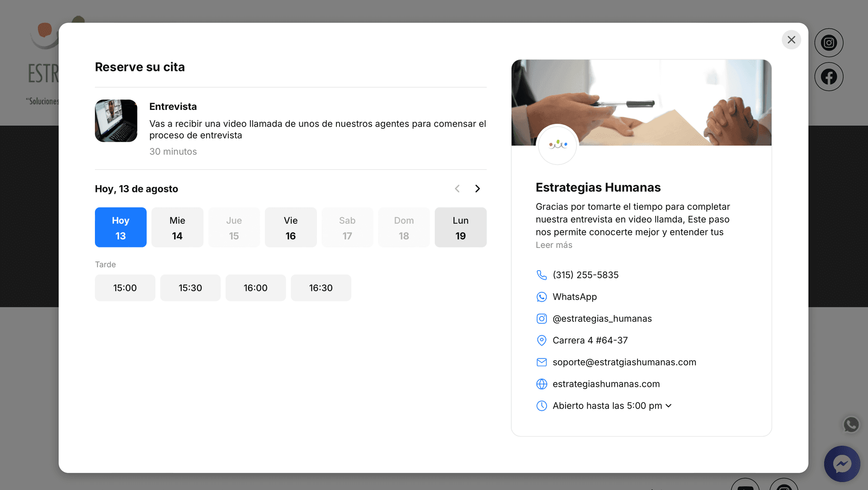868x490 pixels.
Task: Visit estrategiashumanas.com website link
Action: (x=606, y=384)
